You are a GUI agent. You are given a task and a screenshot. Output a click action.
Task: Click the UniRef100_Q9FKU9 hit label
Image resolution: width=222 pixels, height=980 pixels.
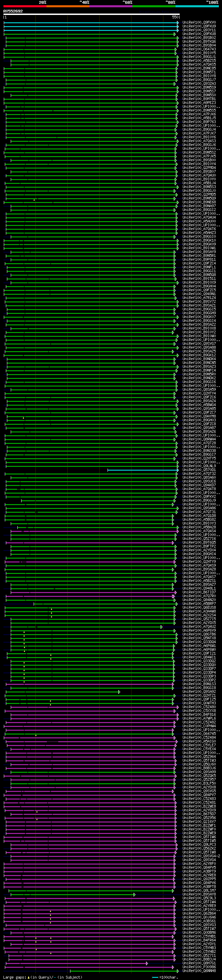point(199,26)
